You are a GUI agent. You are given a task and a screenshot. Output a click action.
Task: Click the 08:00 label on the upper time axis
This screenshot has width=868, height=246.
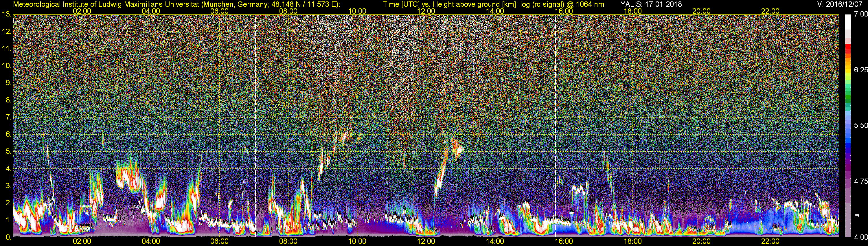[288, 11]
